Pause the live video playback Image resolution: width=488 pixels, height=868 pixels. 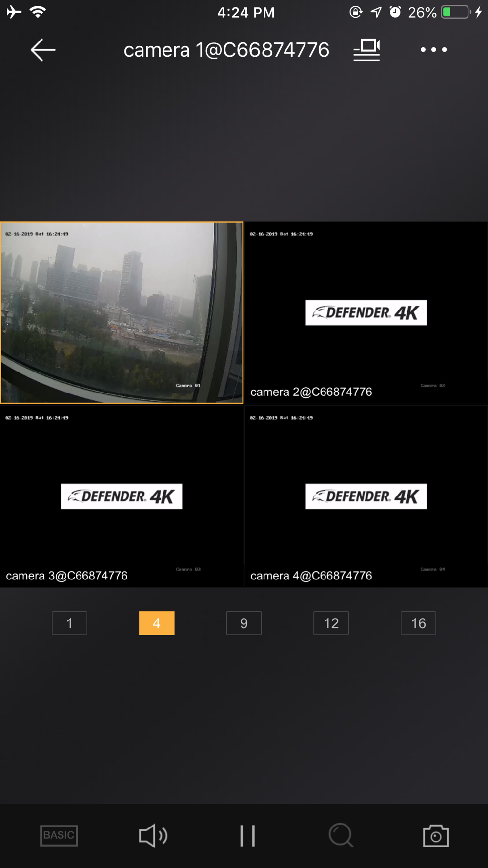tap(247, 835)
